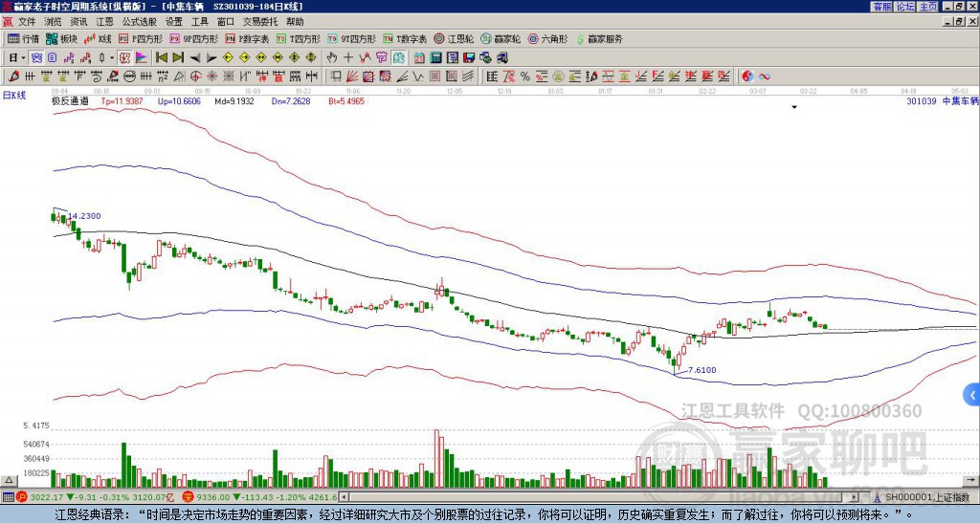Click the 301039 中集车辆 stock label

[943, 100]
